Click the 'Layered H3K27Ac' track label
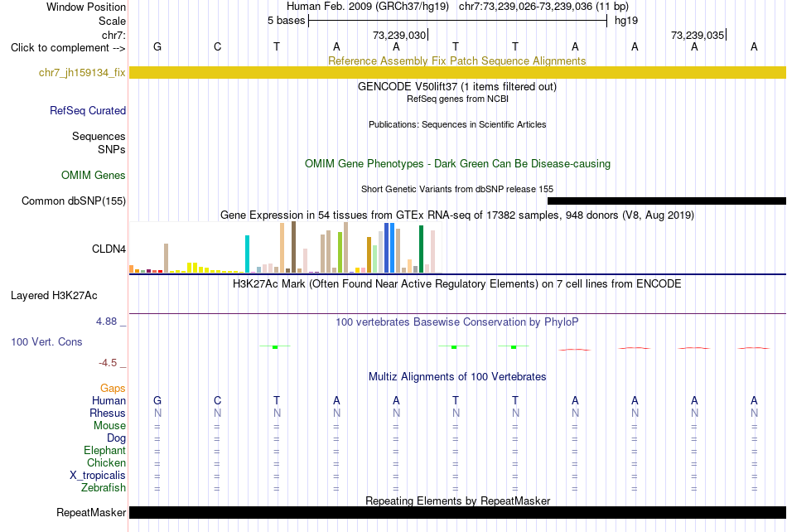Screen dimensions: 787x532 click(x=54, y=296)
